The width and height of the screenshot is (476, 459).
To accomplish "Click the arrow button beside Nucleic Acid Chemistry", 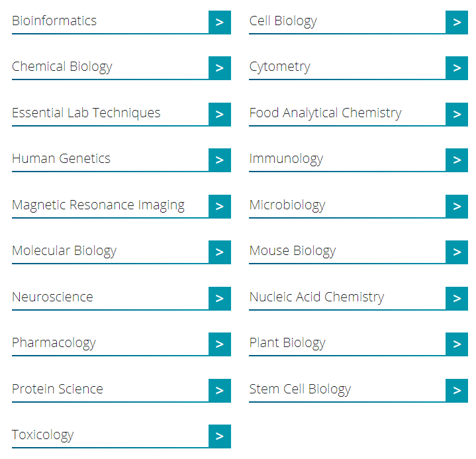I will tap(457, 298).
